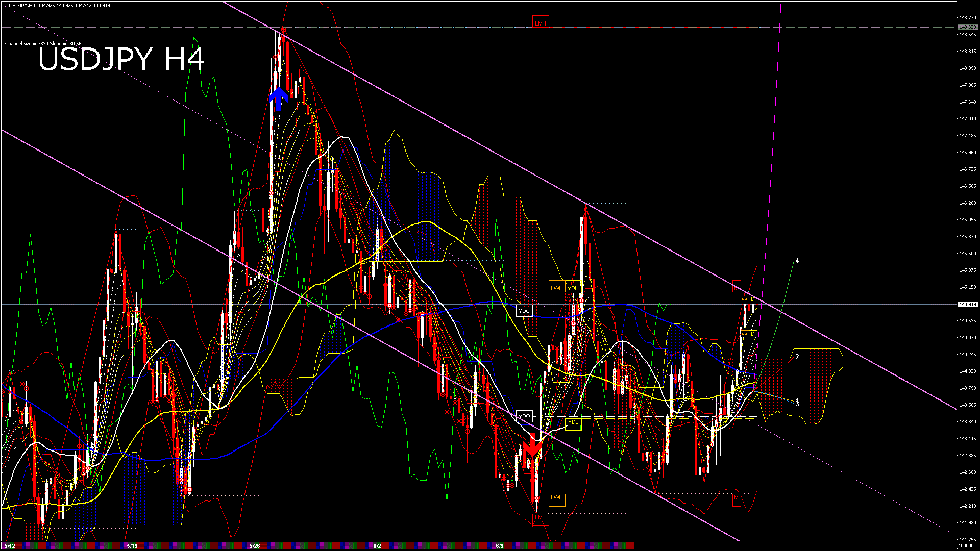Click the blue up arrow signal
The image size is (980, 551).
coord(278,99)
